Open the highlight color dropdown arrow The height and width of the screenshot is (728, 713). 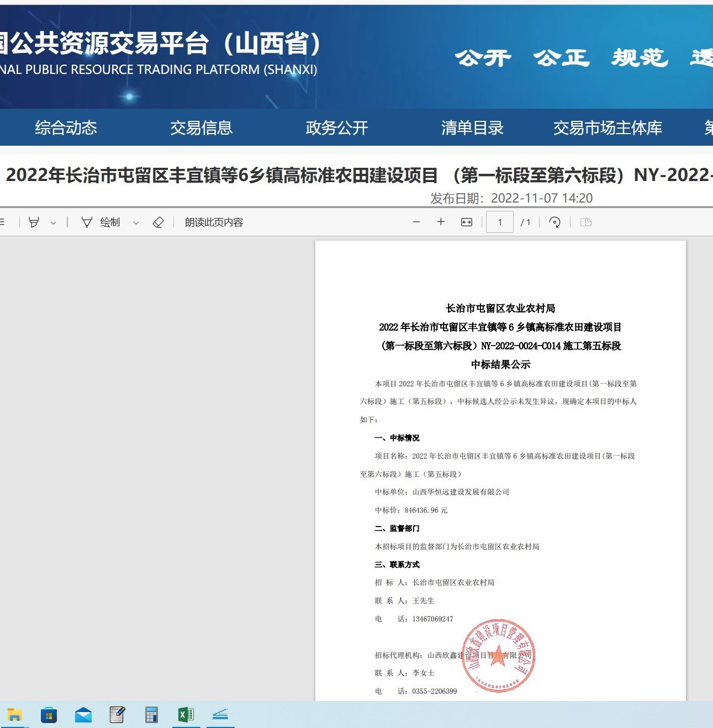(x=53, y=223)
